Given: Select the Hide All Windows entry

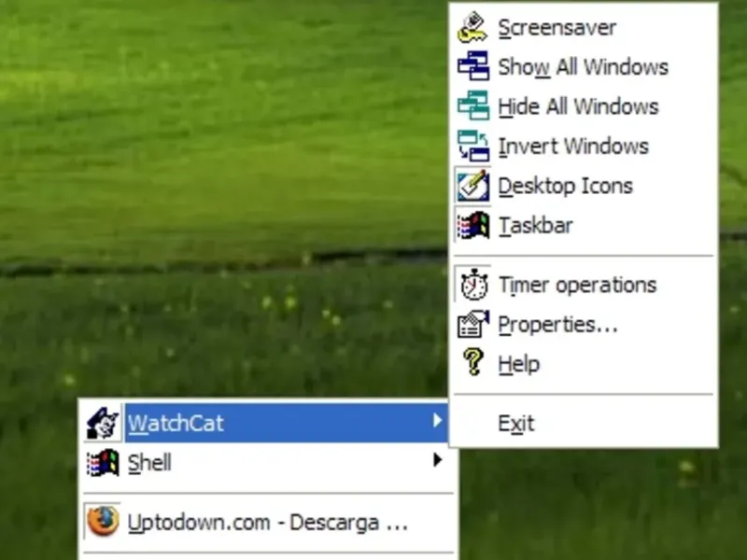Looking at the screenshot, I should tap(585, 106).
